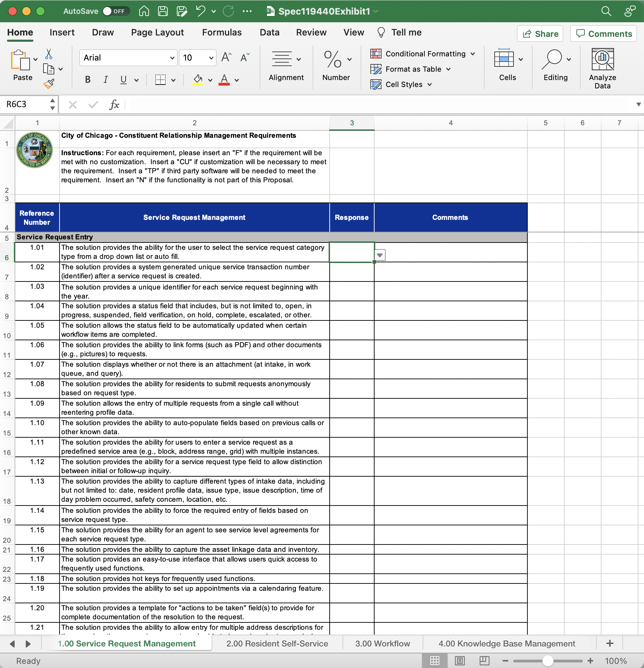Screen dimensions: 644x668
Task: Click the Format Painter brush icon
Action: [49, 84]
